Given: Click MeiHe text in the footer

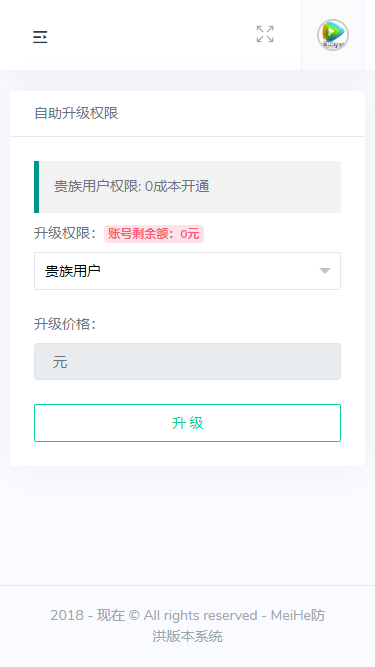Looking at the screenshot, I should (x=291, y=616).
